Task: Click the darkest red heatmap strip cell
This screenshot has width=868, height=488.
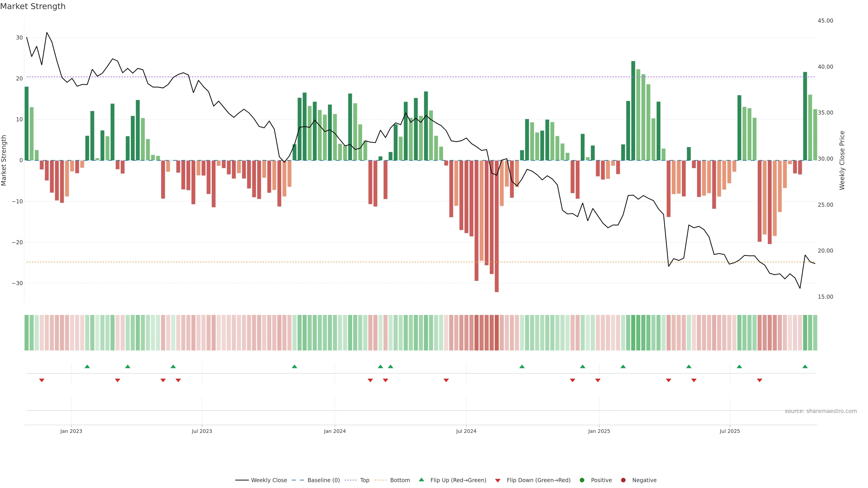Action: pyautogui.click(x=497, y=333)
